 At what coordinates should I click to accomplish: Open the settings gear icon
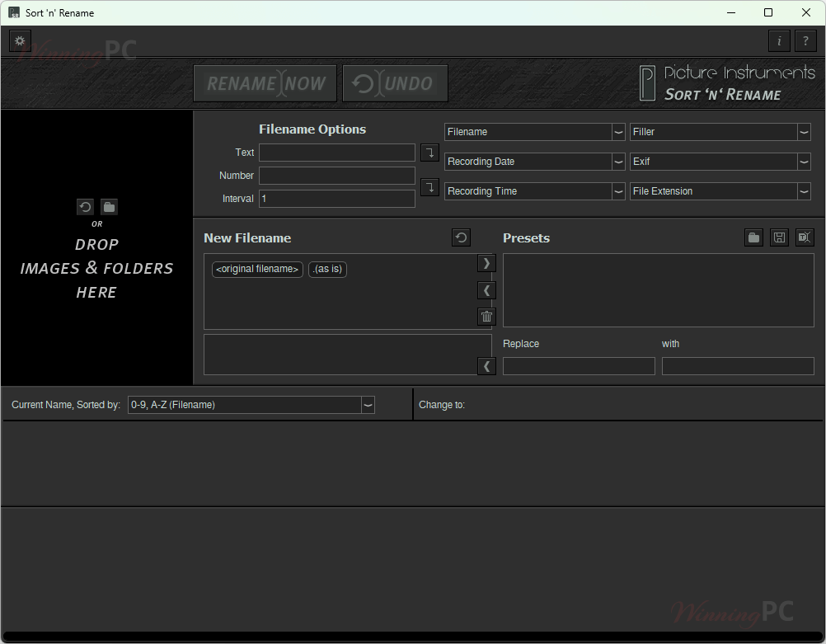coord(21,40)
